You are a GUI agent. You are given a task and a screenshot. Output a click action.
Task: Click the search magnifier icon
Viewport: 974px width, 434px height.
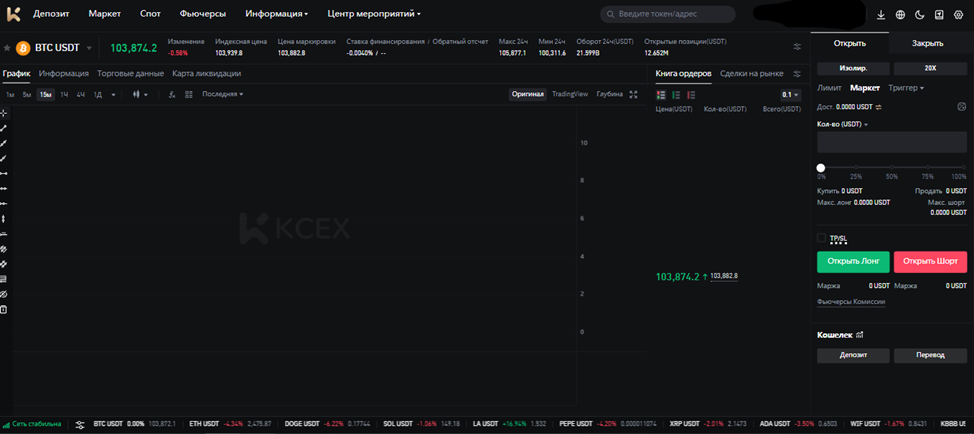(x=610, y=14)
